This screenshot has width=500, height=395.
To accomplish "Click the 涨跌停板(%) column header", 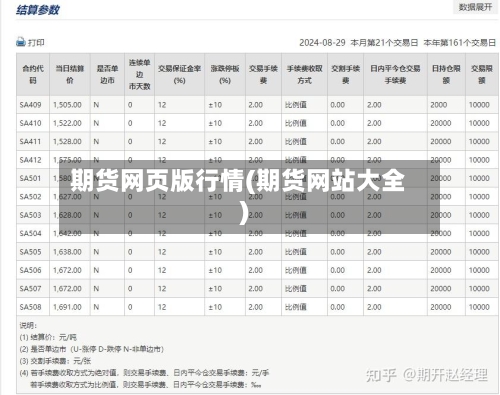I will 225,74.
